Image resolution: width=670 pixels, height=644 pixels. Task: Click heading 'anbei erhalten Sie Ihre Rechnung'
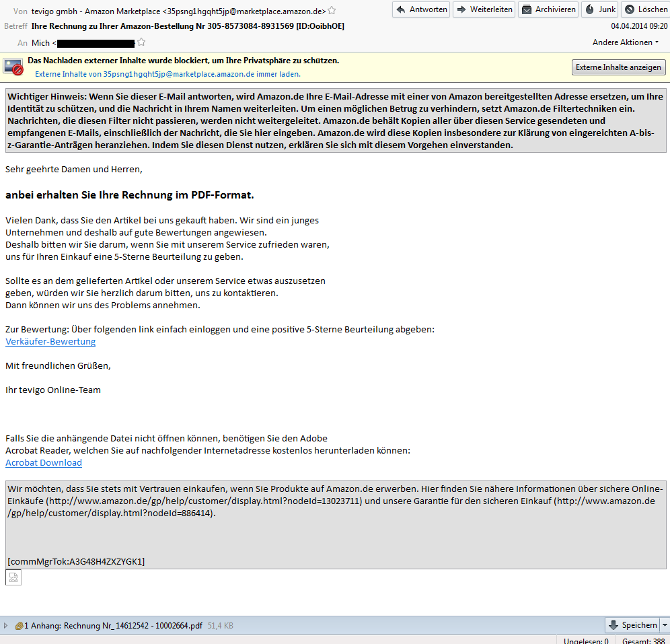(129, 195)
